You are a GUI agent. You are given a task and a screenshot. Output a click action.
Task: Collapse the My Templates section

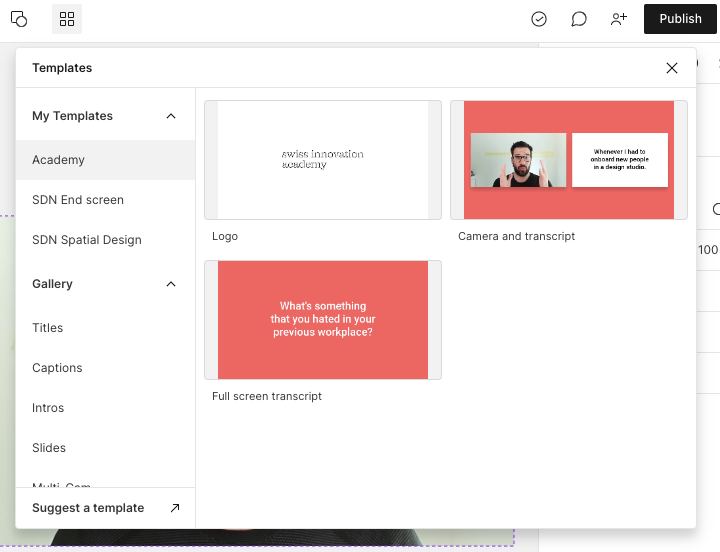171,116
